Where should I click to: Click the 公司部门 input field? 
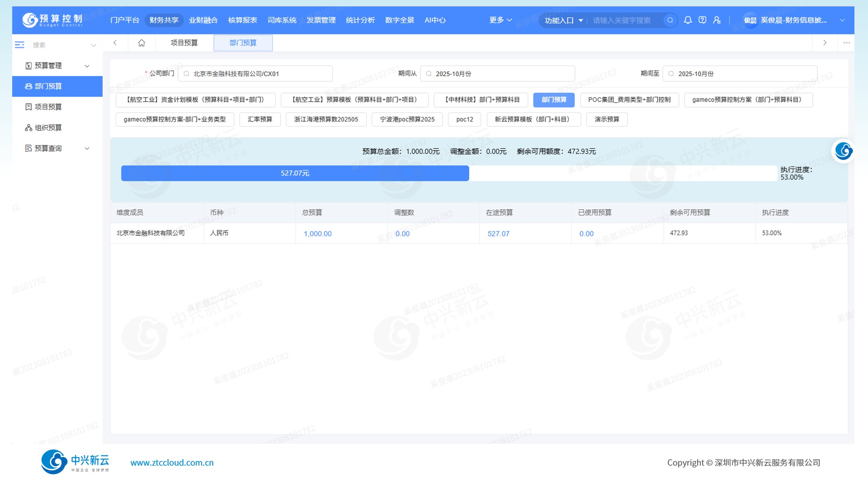pos(255,74)
